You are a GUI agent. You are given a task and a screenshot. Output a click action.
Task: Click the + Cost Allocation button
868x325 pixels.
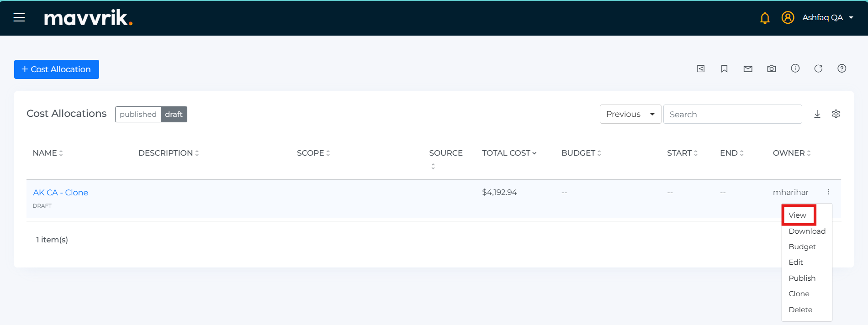click(x=57, y=69)
